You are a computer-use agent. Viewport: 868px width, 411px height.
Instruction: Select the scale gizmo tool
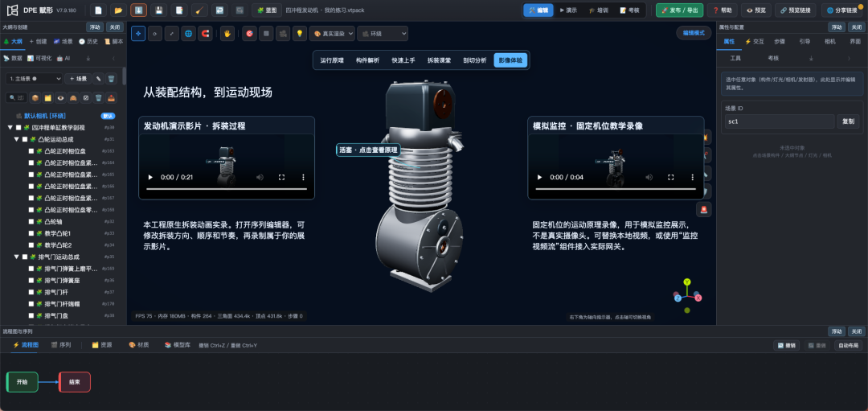tap(172, 34)
